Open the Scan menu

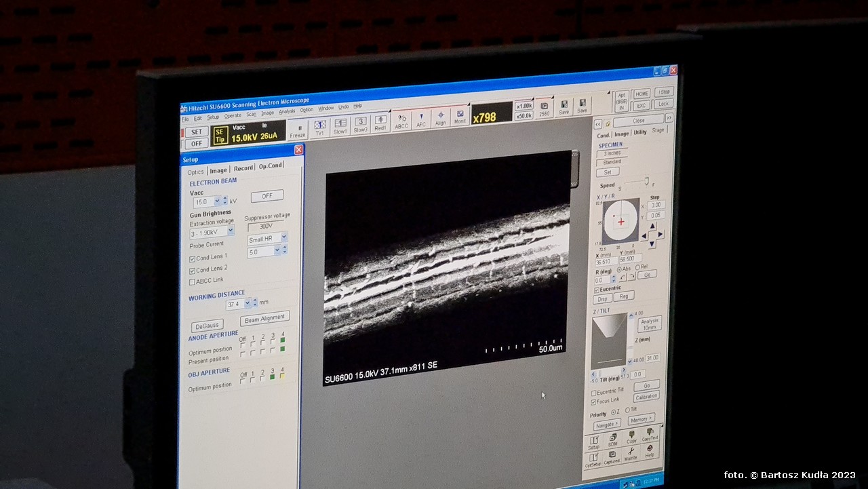[252, 115]
